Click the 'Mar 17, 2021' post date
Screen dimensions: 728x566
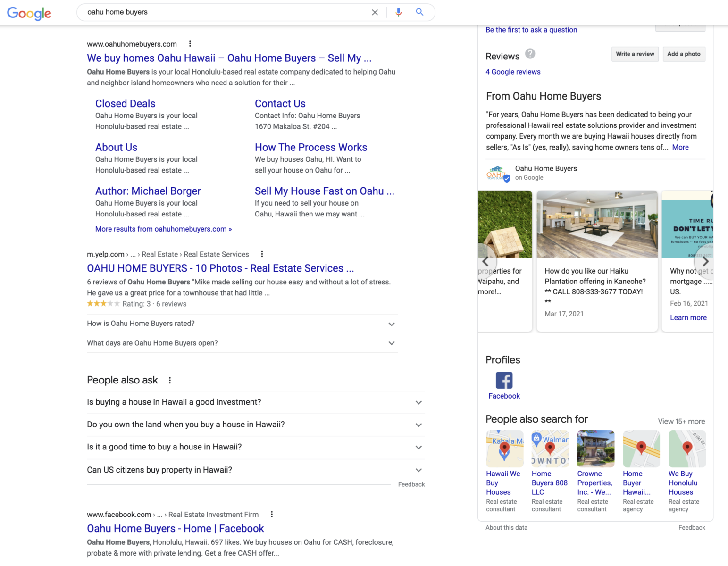pos(564,314)
